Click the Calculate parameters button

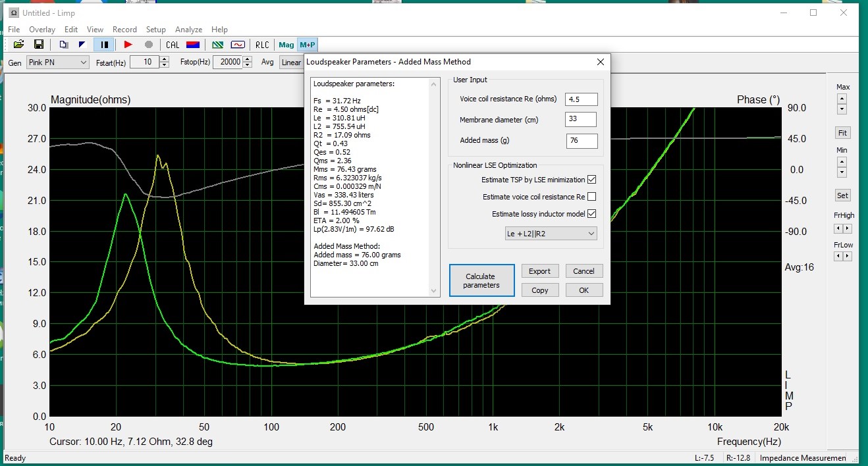[x=480, y=280]
